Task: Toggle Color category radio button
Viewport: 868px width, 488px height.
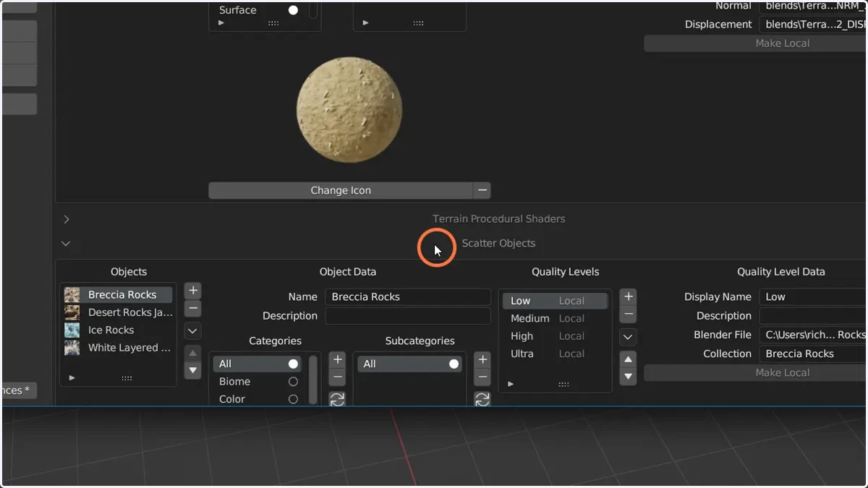Action: [x=293, y=399]
